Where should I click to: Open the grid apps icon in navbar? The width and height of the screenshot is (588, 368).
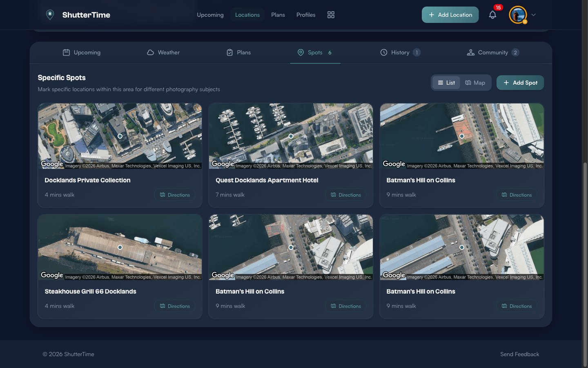(x=331, y=15)
